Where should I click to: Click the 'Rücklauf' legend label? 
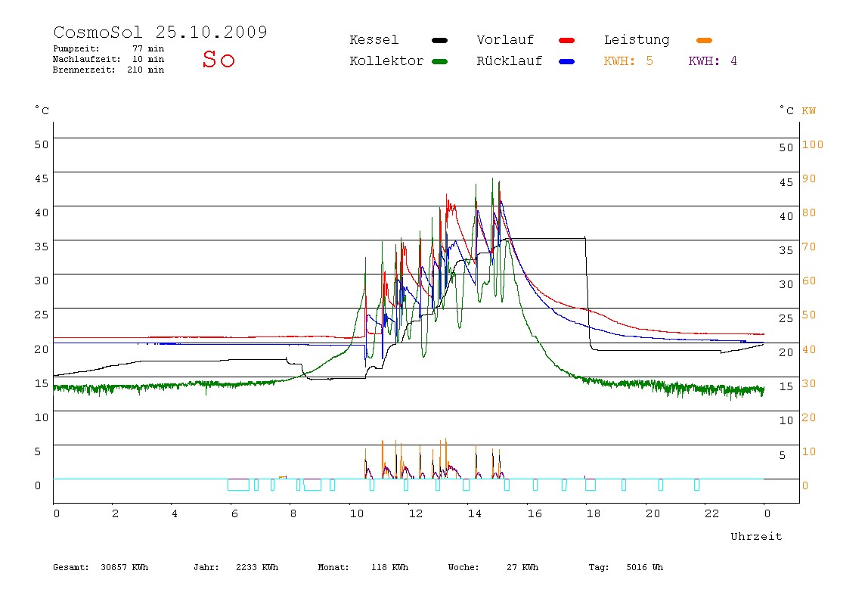tap(510, 61)
